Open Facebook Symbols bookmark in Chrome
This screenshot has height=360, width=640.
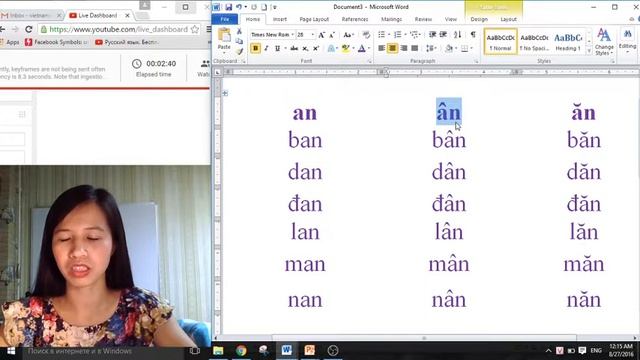57,42
